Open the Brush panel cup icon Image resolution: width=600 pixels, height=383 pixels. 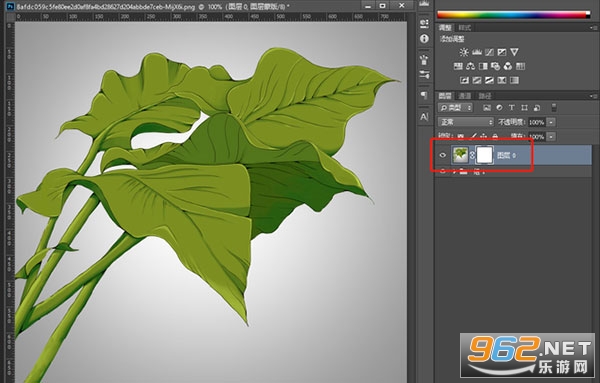tap(424, 59)
